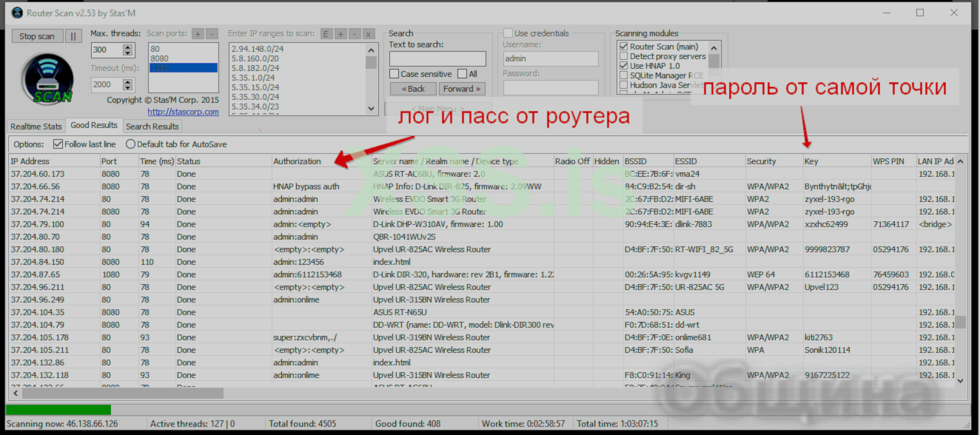
Task: Click the Forward » search button
Action: 462,89
